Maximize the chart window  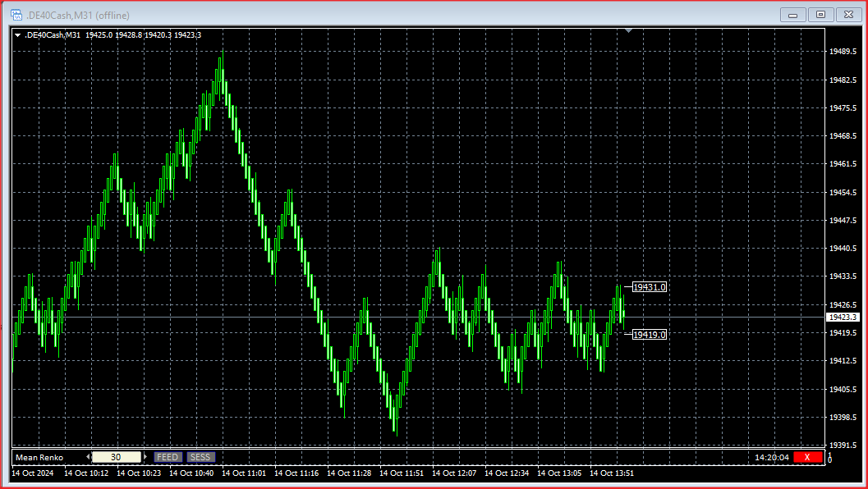pyautogui.click(x=820, y=15)
